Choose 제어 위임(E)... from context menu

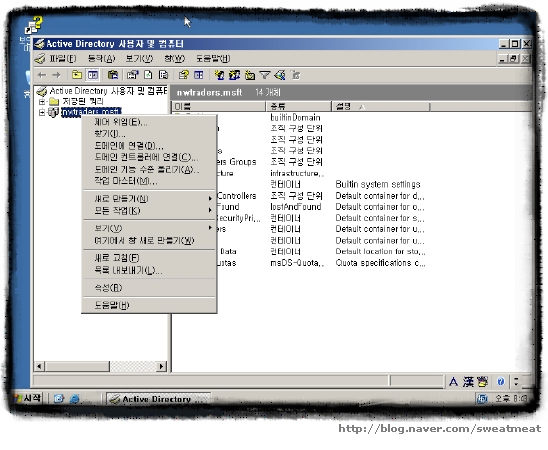coord(149,122)
